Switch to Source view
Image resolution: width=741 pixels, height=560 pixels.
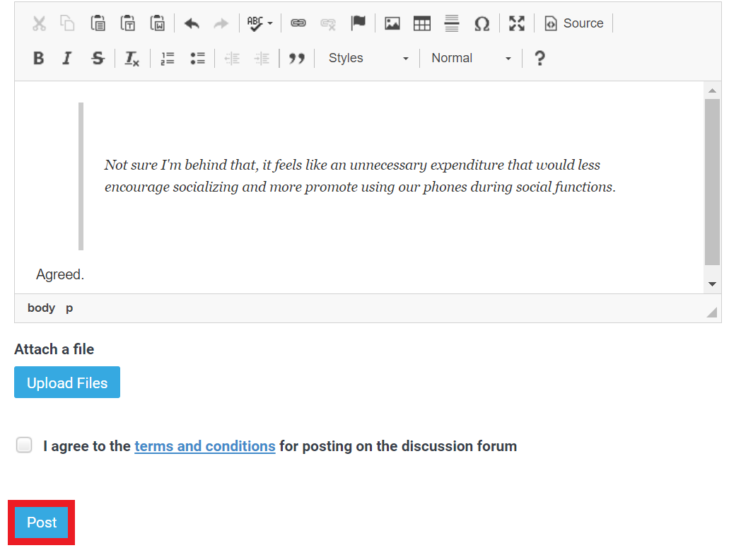click(x=574, y=23)
